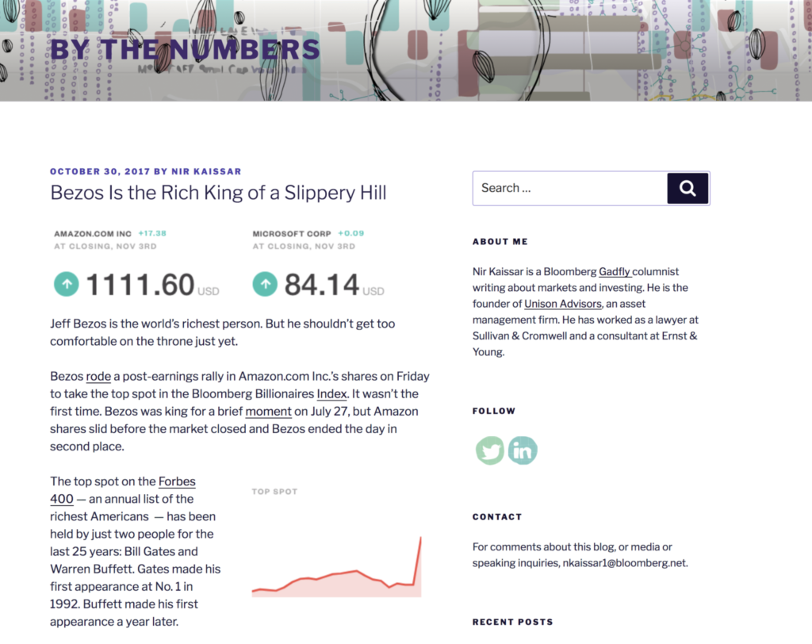This screenshot has height=644, width=812.
Task: Focus the Search input field
Action: tap(570, 188)
